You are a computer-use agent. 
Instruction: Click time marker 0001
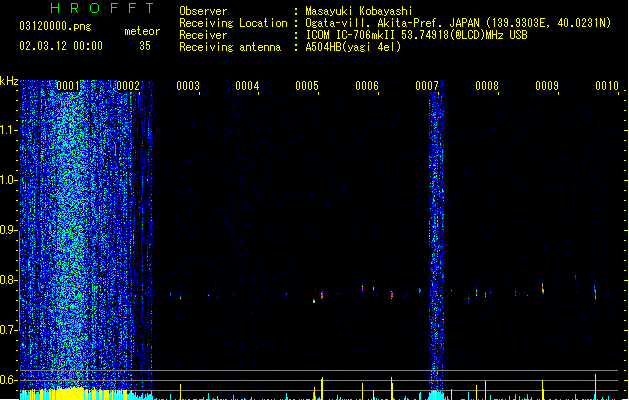[68, 86]
